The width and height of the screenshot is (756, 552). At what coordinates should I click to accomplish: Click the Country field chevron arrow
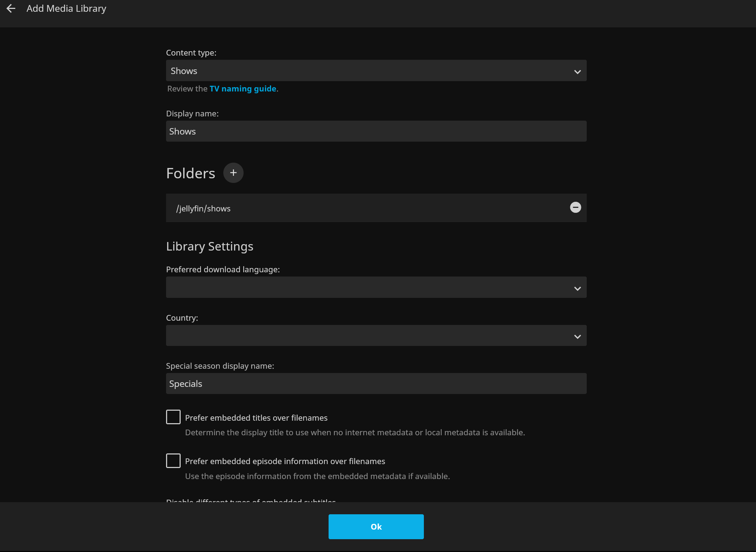click(x=577, y=336)
